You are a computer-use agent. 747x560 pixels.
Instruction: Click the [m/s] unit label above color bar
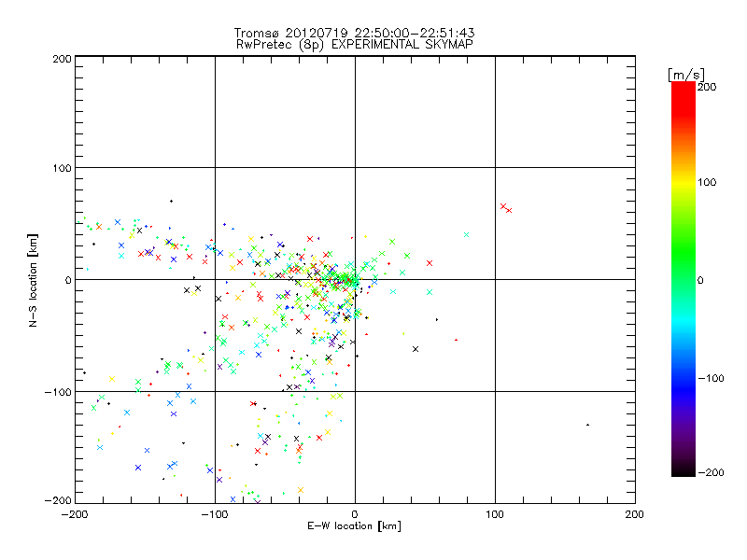coord(684,73)
